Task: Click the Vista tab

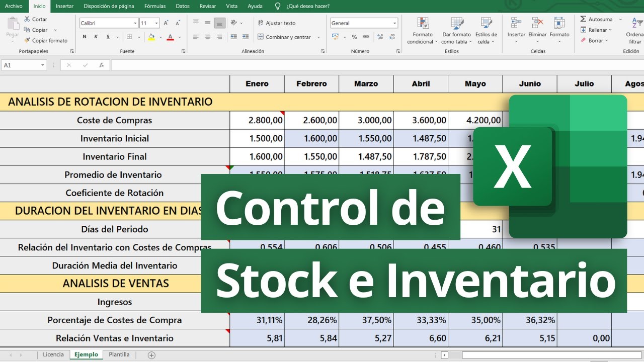Action: click(x=232, y=6)
